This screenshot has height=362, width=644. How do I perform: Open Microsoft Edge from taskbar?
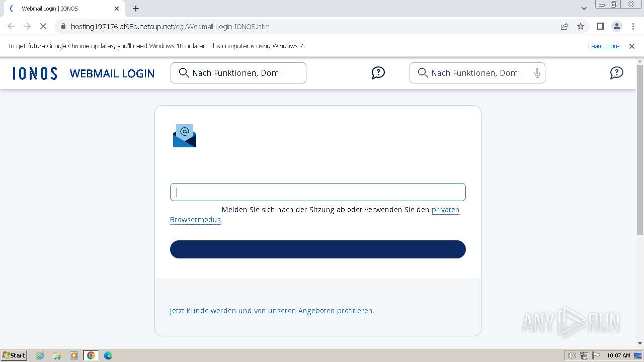(x=108, y=355)
